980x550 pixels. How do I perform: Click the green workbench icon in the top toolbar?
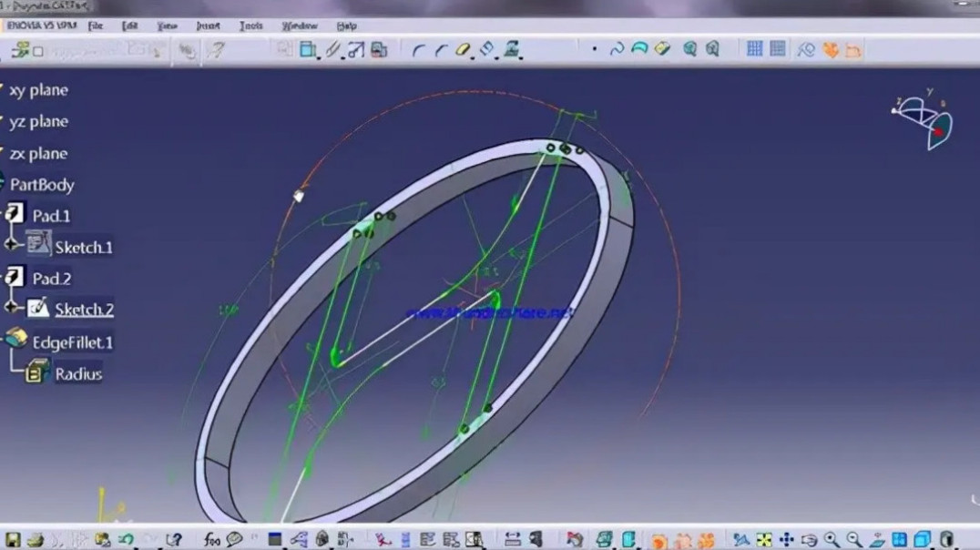click(x=20, y=49)
